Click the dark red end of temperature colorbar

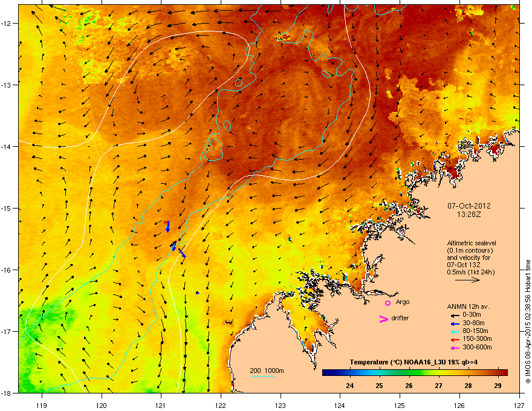click(x=504, y=372)
